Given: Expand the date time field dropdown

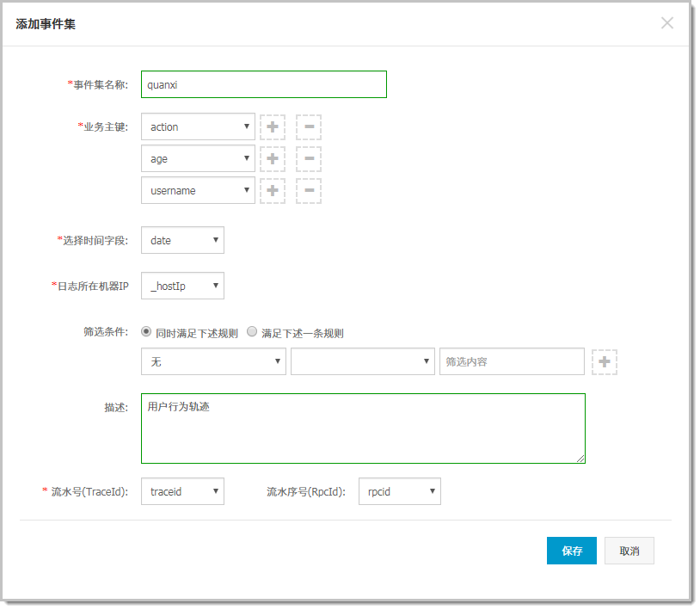Looking at the screenshot, I should (x=182, y=240).
